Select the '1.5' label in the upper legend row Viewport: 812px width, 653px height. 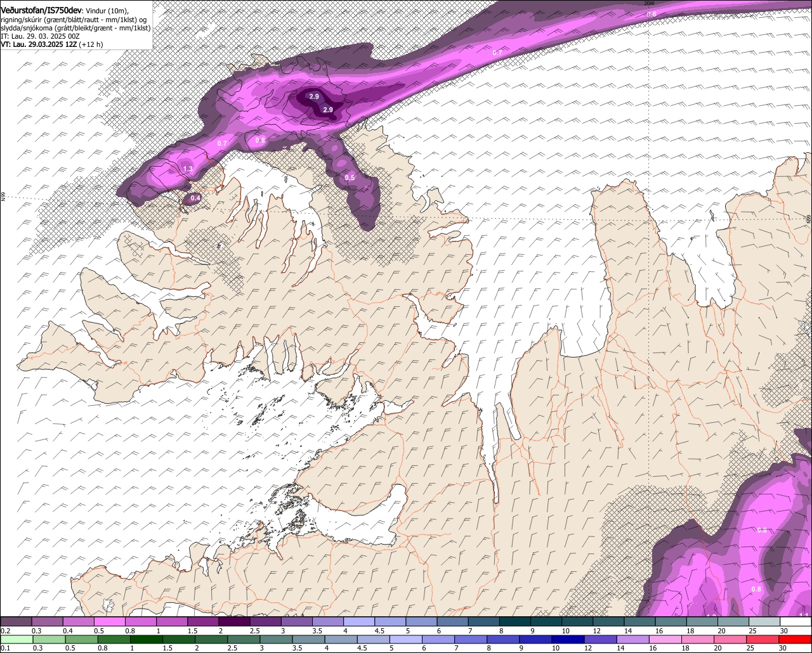click(x=193, y=631)
